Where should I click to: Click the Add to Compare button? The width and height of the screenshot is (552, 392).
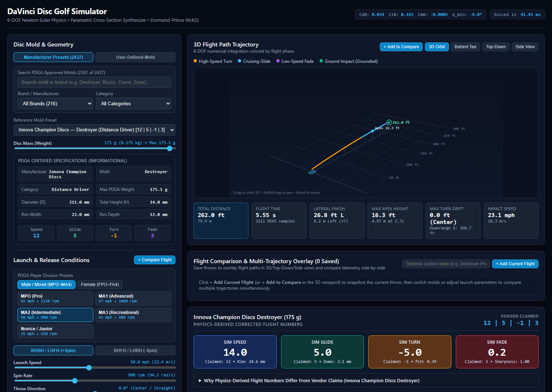pos(401,47)
